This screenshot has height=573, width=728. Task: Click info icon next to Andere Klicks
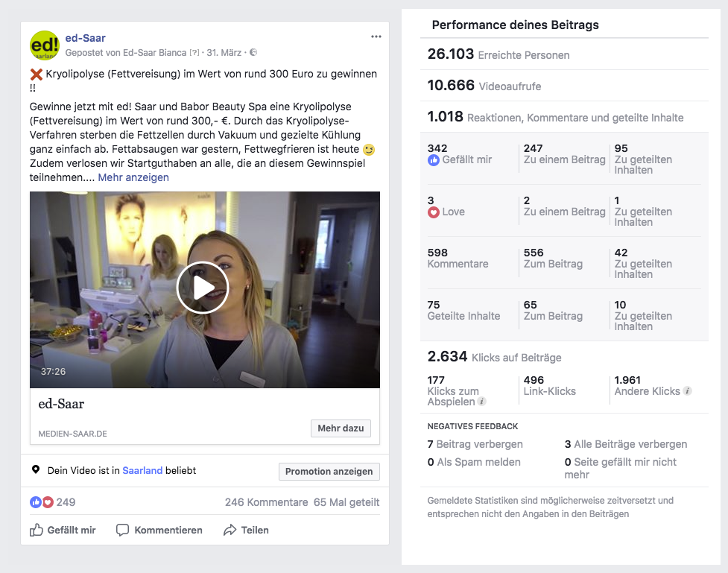[688, 391]
